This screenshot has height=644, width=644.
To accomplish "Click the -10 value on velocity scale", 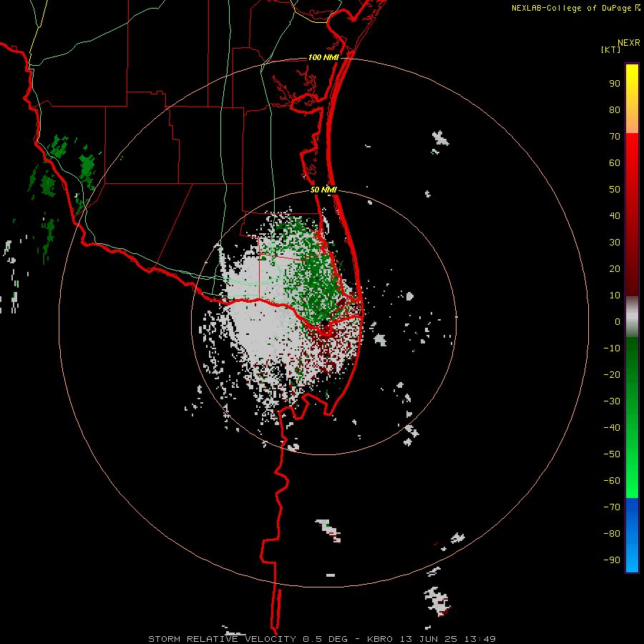I will 612,348.
